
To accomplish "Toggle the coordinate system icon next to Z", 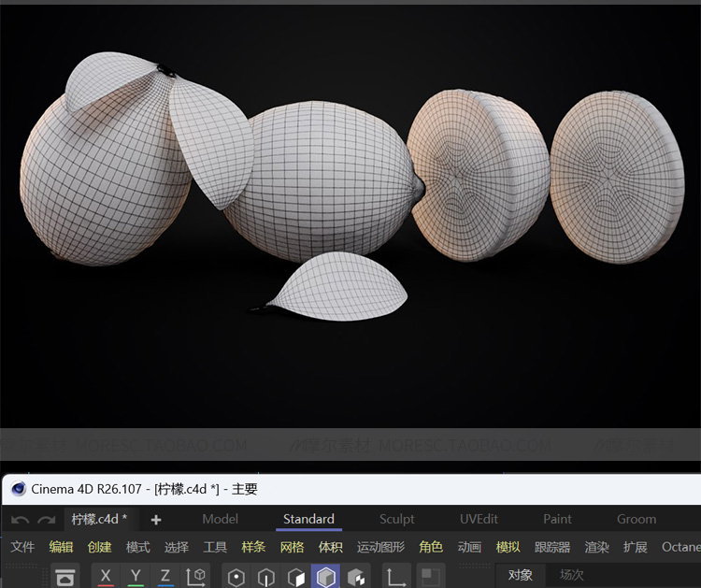I will click(195, 577).
